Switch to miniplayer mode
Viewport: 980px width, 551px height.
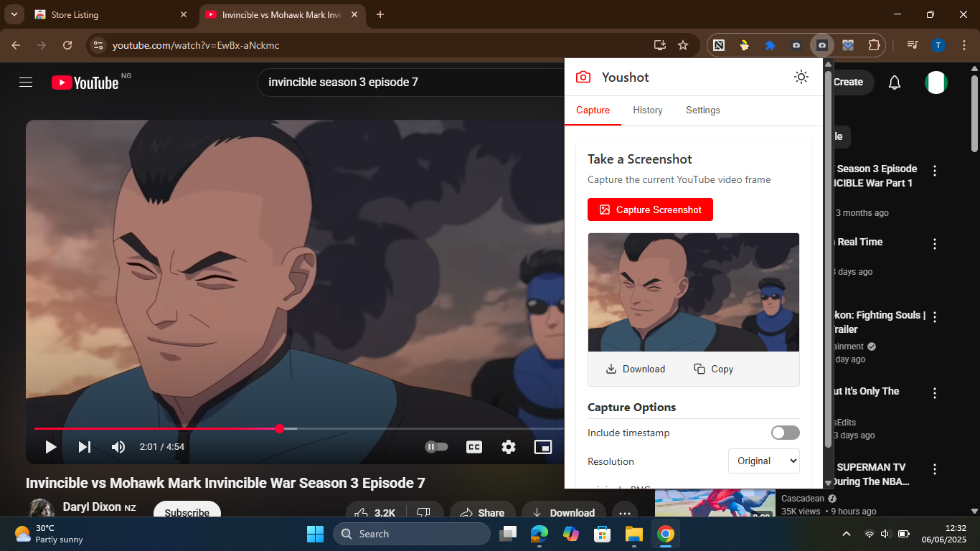pos(543,446)
